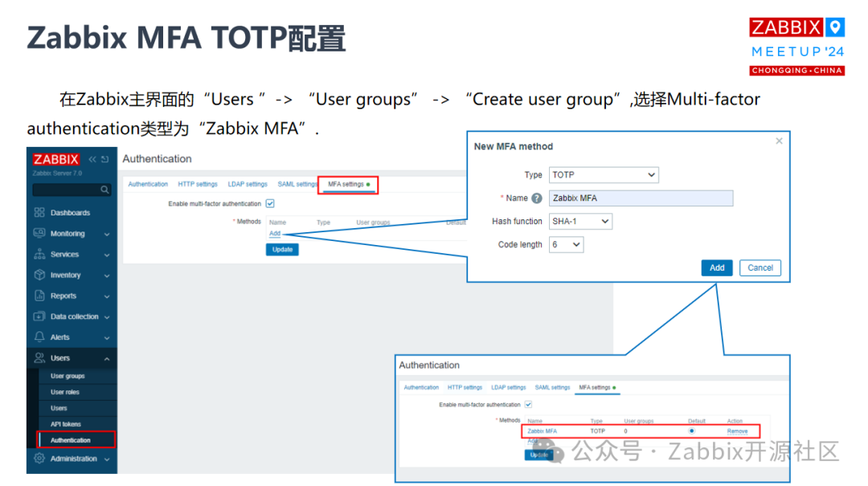Click the Zabbix logo in the sidebar
Viewport: 868px width, 486px height.
click(56, 159)
